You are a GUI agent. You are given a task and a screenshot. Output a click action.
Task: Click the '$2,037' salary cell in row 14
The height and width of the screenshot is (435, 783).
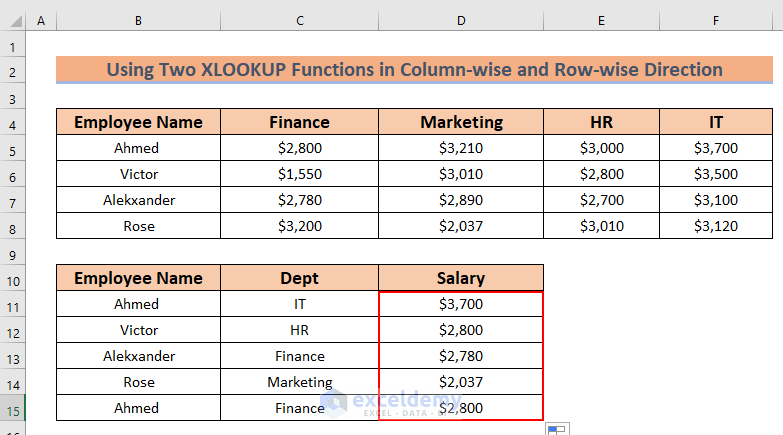point(461,382)
